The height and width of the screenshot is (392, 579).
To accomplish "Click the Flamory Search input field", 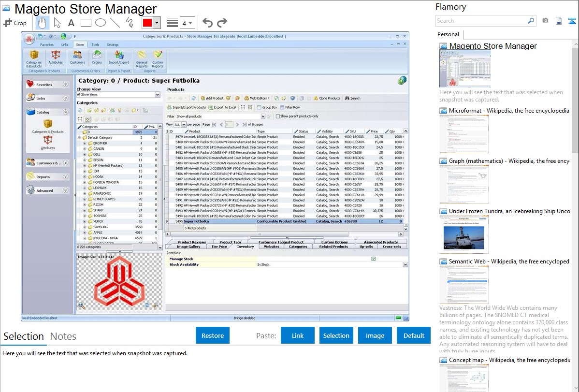I will [481, 21].
